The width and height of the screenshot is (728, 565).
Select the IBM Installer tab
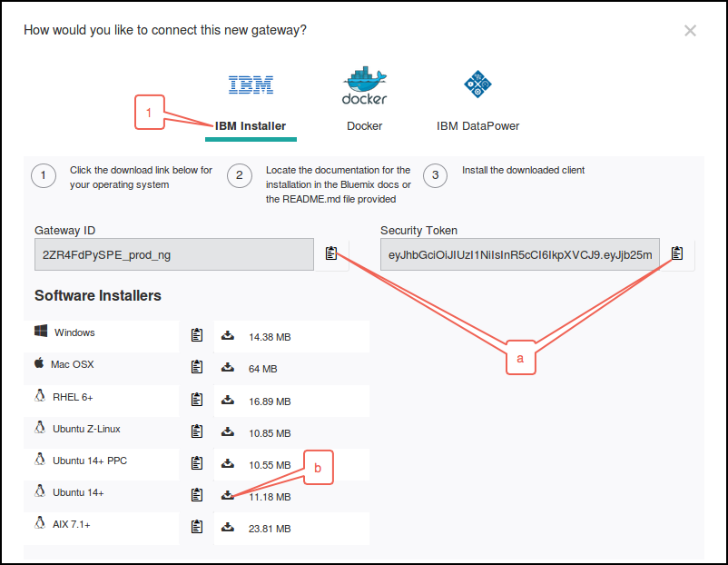click(251, 126)
